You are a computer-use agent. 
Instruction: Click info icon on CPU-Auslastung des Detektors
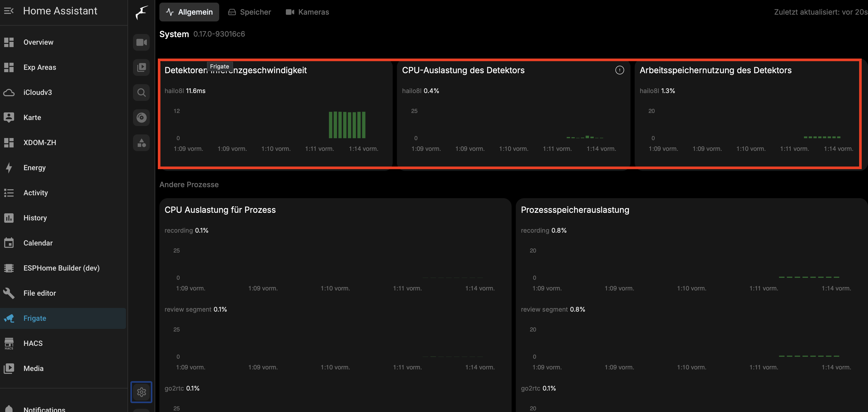pyautogui.click(x=619, y=70)
